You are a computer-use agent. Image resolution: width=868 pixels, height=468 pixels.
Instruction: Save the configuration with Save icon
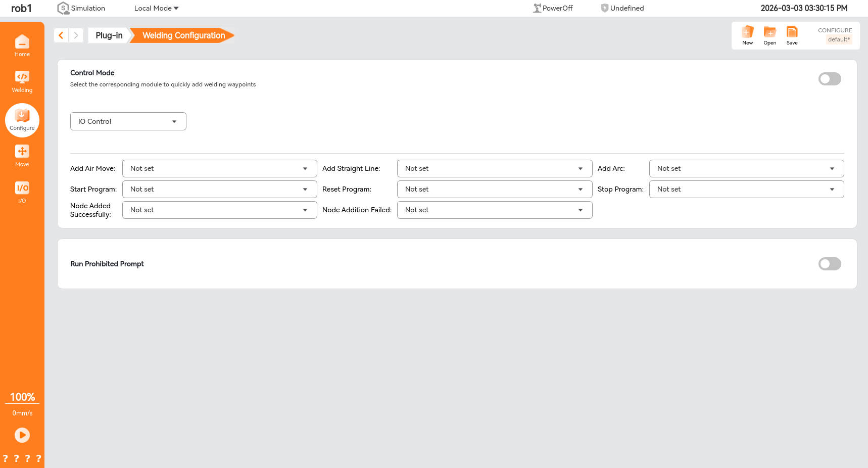coord(792,35)
